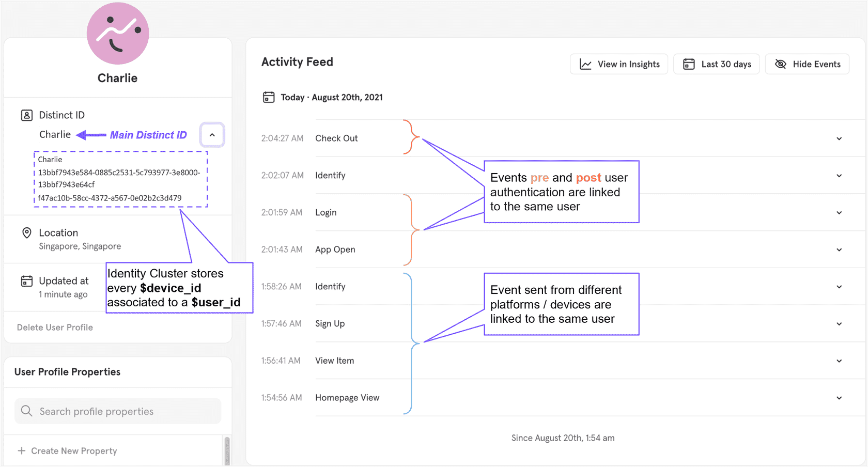This screenshot has width=868, height=467.
Task: Expand the Homepage View event
Action: [x=839, y=398]
